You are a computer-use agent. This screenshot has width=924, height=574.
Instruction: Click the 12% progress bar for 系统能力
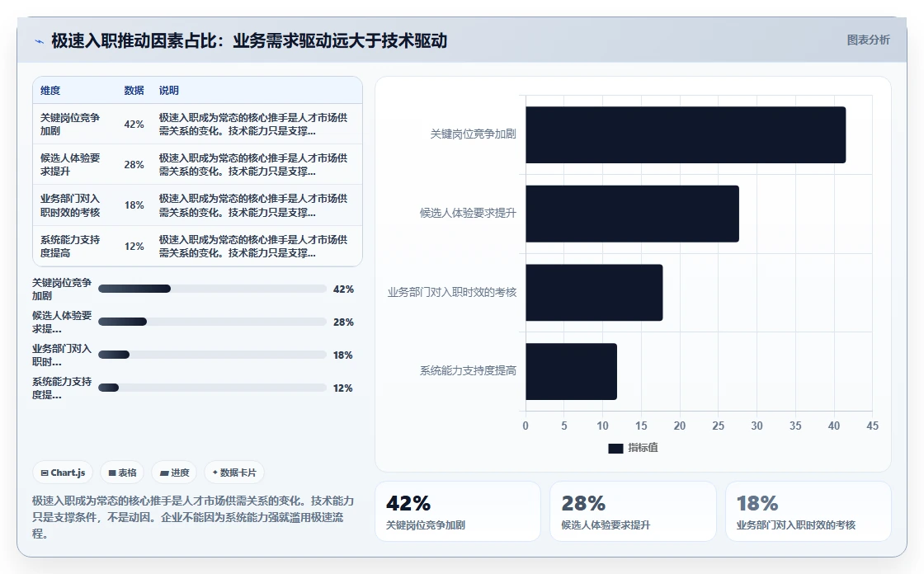[x=212, y=388]
